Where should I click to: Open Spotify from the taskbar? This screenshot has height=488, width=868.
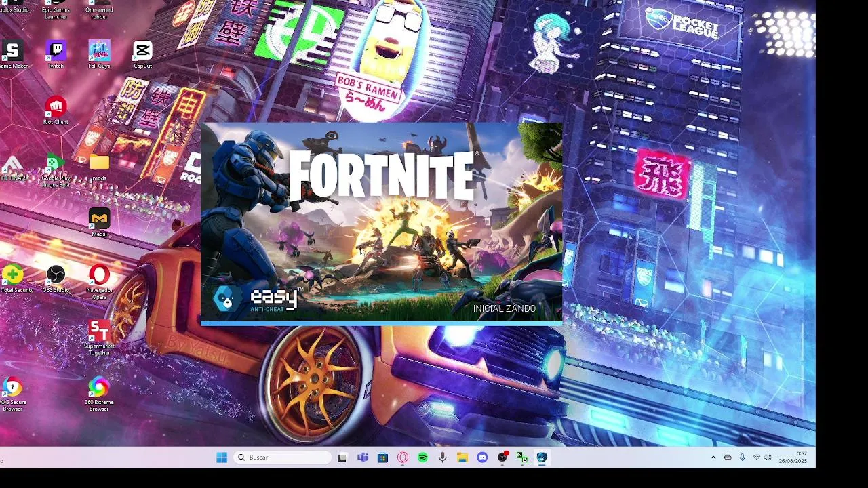(422, 457)
